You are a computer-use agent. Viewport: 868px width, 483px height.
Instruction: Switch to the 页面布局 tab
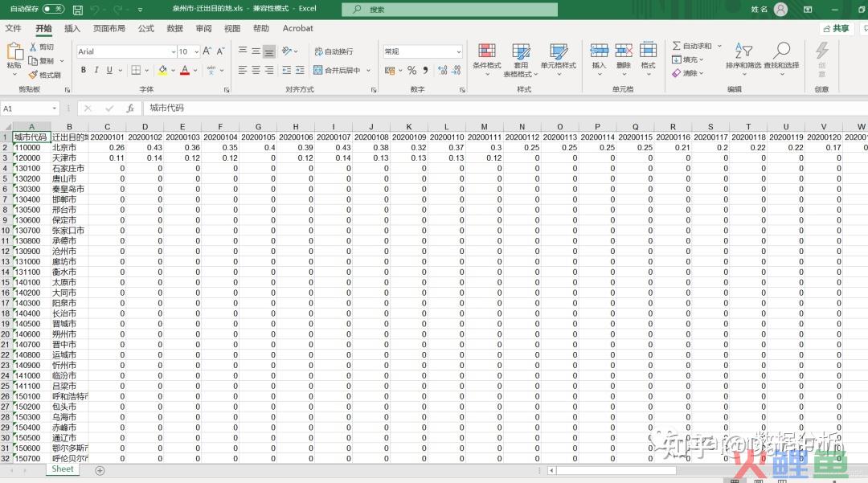109,28
